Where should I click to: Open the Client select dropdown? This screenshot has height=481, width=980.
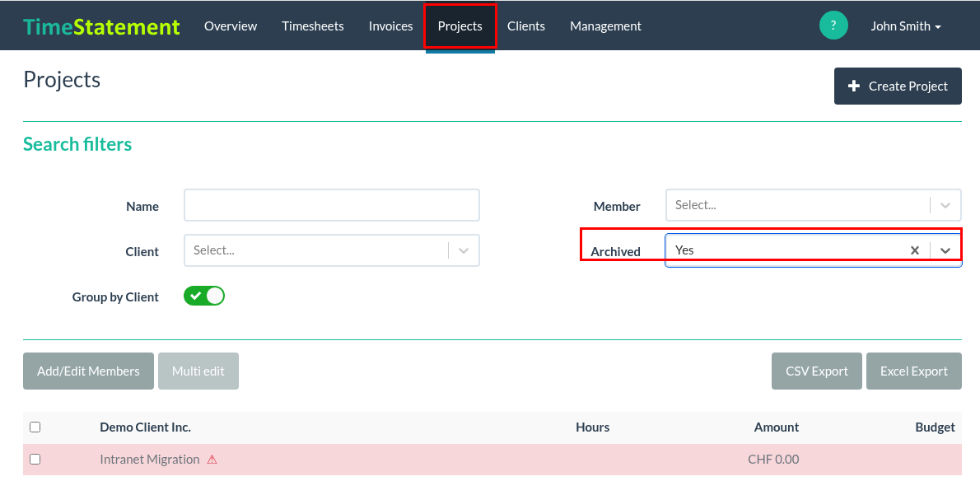pyautogui.click(x=331, y=250)
